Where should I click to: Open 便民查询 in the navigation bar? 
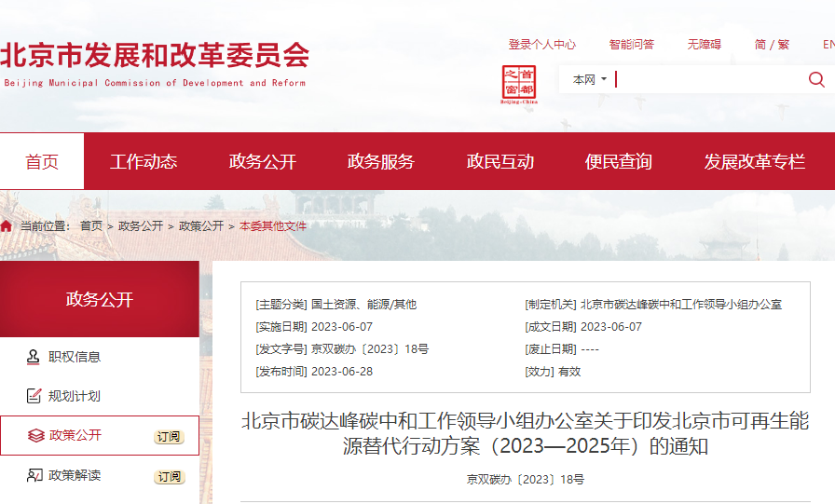pyautogui.click(x=618, y=162)
